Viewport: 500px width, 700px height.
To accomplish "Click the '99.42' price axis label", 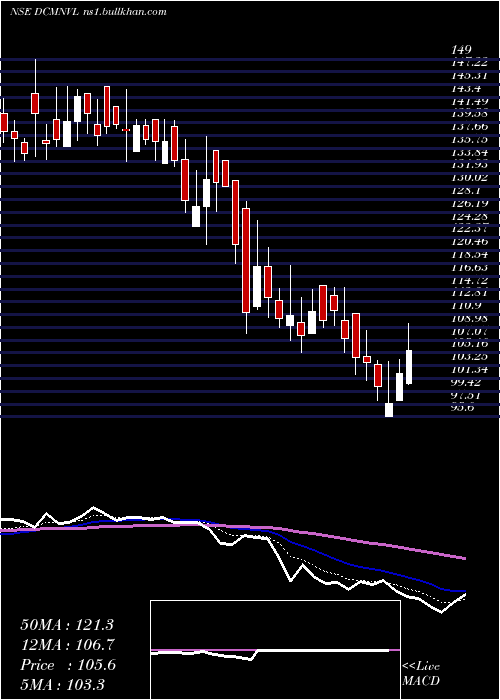I will click(x=468, y=383).
